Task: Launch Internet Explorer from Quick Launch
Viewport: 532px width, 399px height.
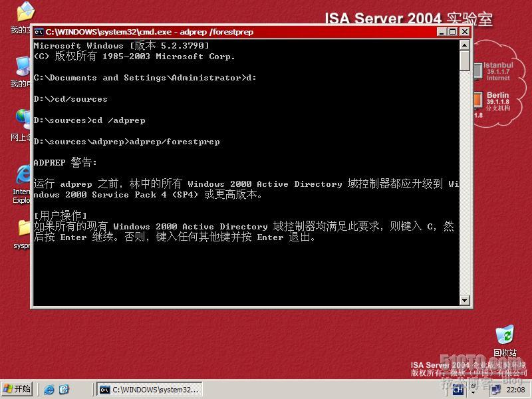Action: [49, 390]
